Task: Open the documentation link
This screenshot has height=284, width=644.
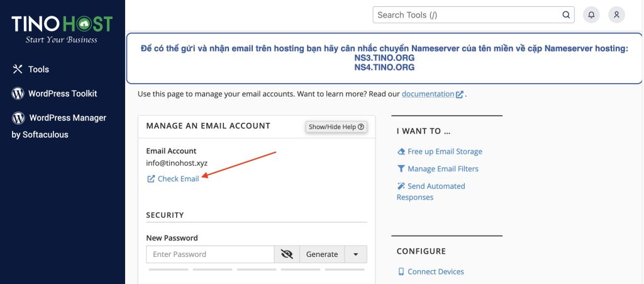Action: pos(428,94)
